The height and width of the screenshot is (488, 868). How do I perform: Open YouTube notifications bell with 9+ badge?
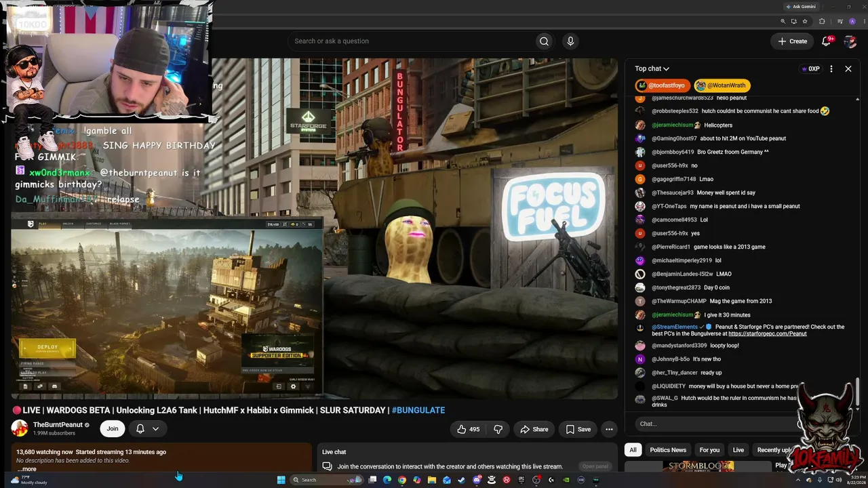pyautogui.click(x=826, y=41)
